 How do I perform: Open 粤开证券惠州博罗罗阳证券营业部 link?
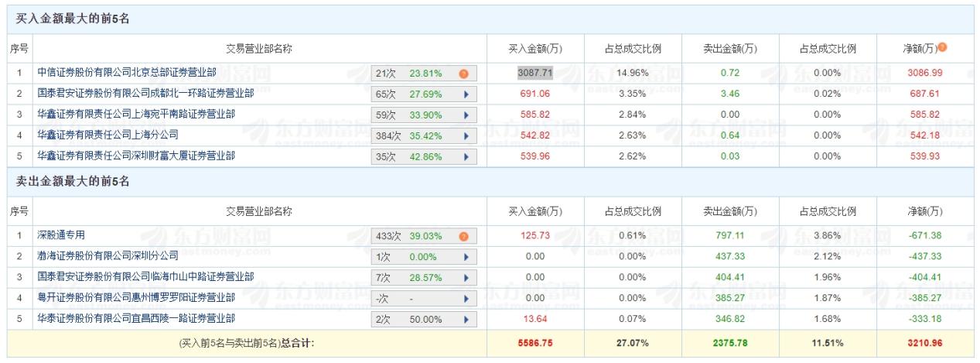[x=136, y=298]
